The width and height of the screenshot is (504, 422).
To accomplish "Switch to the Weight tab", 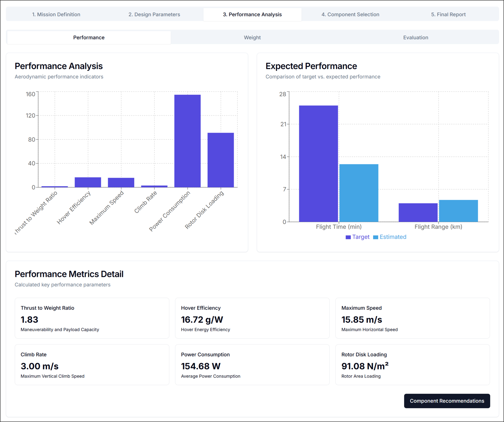I will (x=252, y=37).
